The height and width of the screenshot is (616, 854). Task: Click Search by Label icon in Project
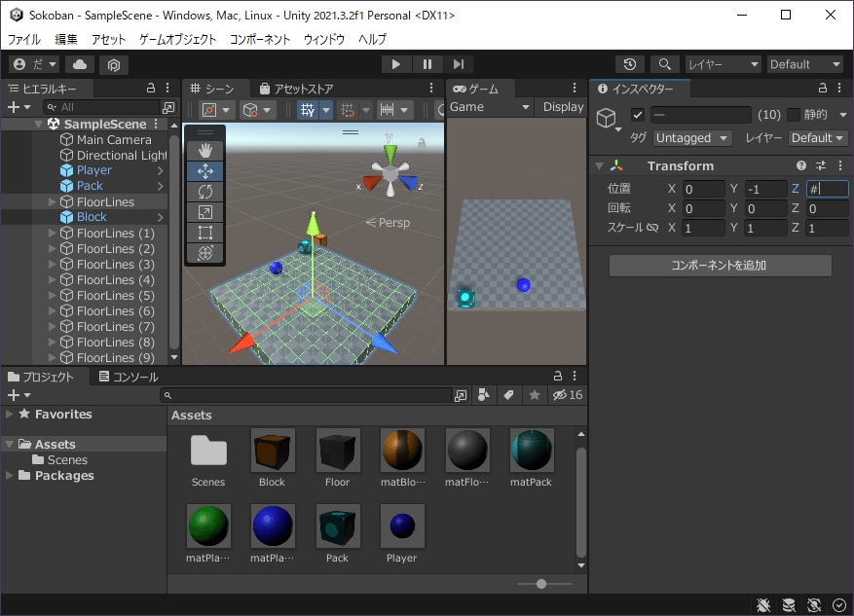(x=508, y=395)
